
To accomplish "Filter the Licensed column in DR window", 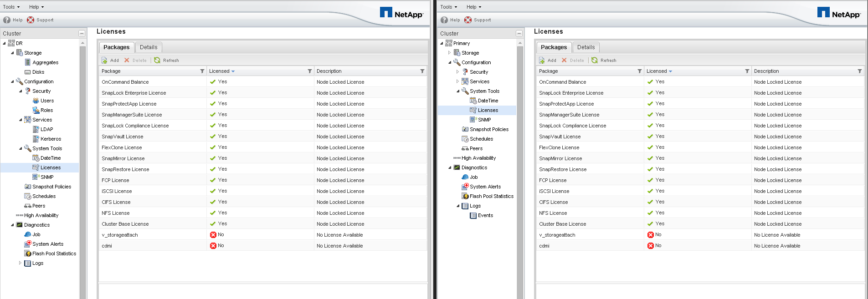I will [x=310, y=71].
